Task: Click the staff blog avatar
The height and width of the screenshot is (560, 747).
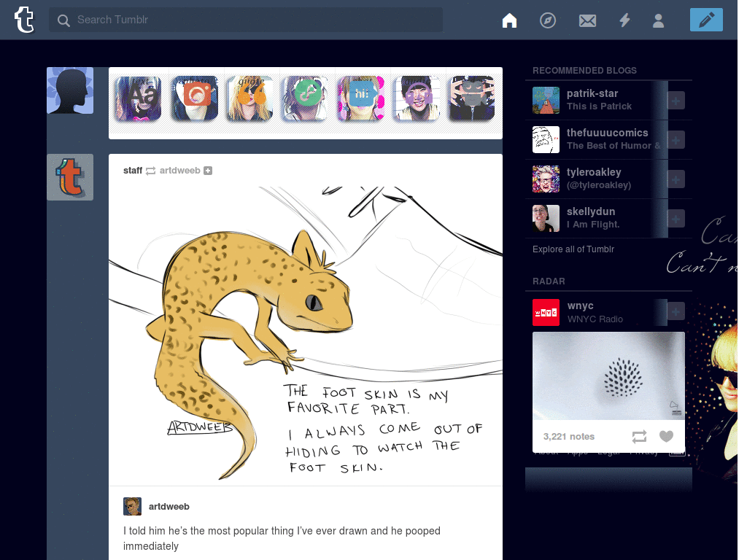Action: coord(70,177)
